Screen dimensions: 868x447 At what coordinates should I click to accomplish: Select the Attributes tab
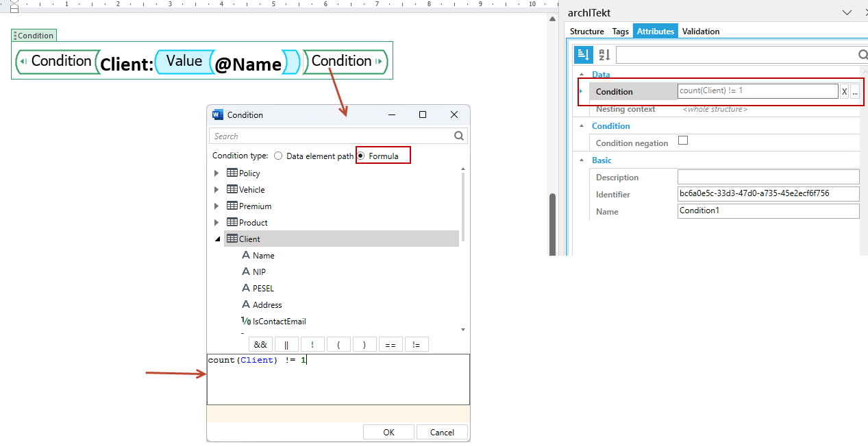(656, 32)
